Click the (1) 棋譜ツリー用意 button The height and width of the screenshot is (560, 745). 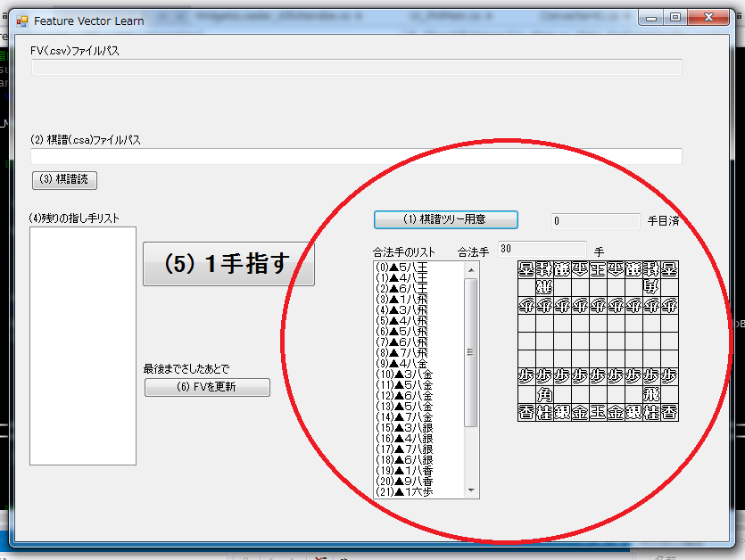point(446,219)
